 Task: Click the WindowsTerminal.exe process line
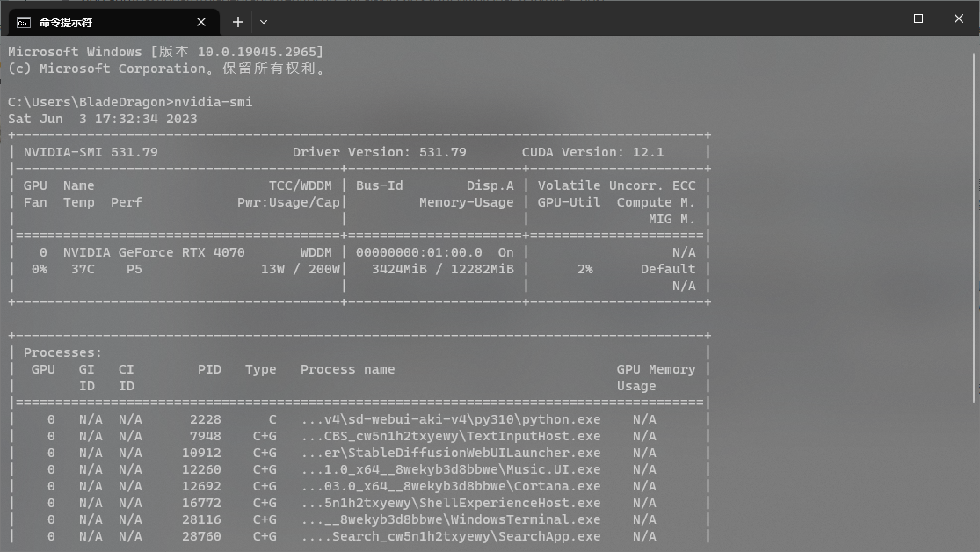point(451,519)
